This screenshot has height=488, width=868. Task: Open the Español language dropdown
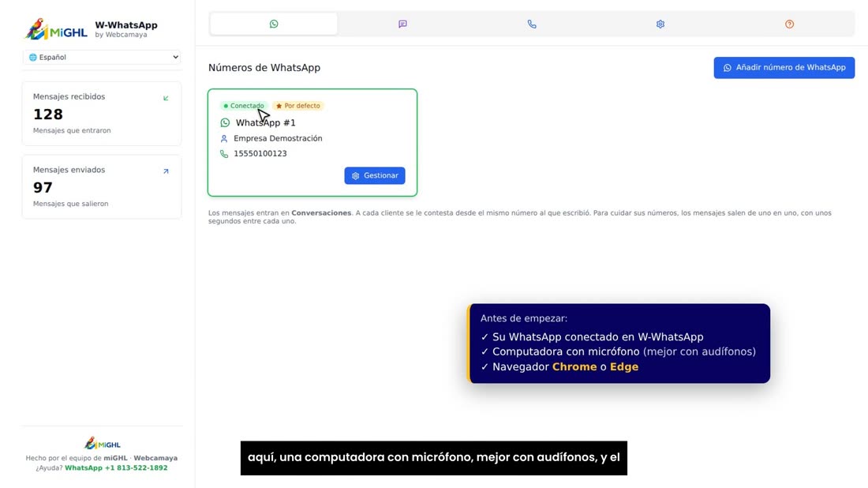pyautogui.click(x=102, y=57)
